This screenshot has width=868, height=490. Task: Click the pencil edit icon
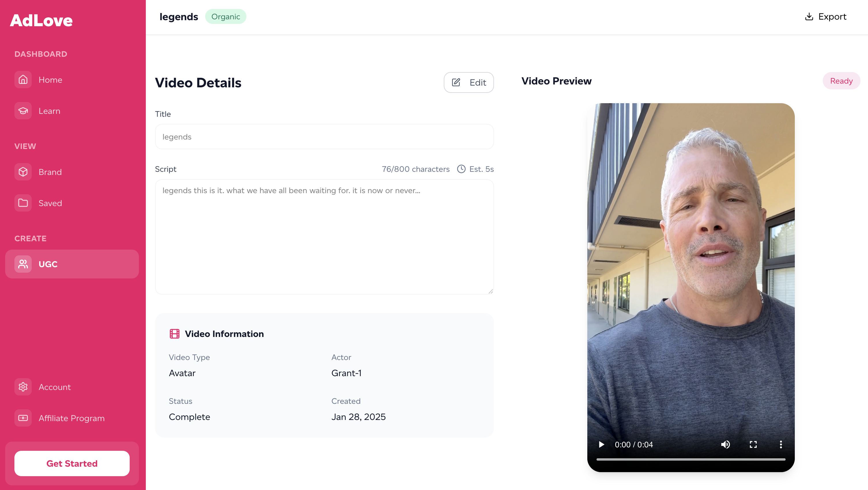click(x=456, y=82)
